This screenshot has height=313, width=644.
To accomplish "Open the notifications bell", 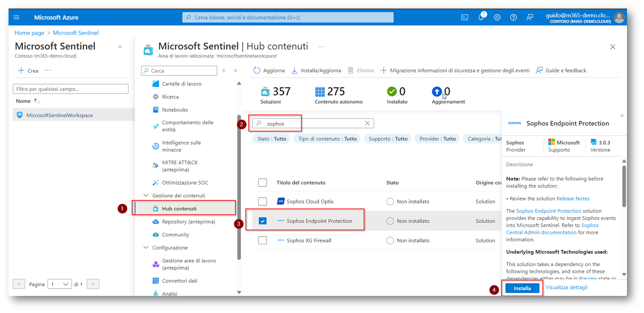I will click(481, 17).
